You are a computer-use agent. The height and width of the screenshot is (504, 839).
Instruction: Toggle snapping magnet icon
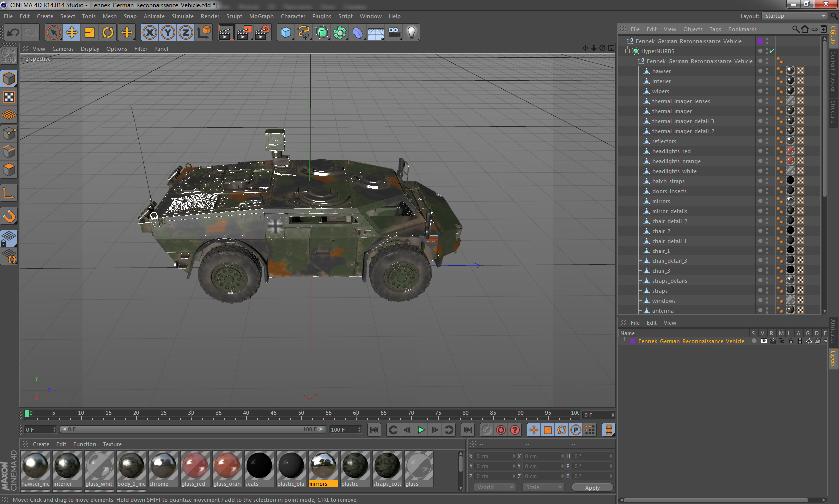coord(9,216)
